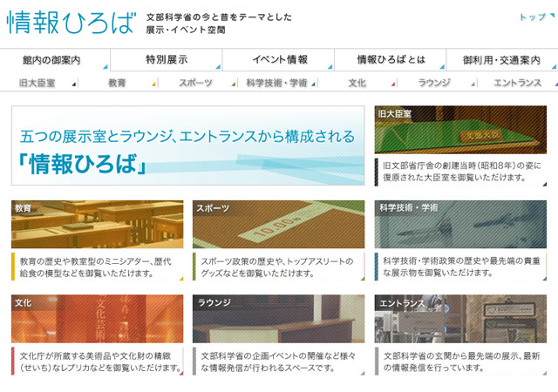Click 科学技術・学術政策の歴史 description text
The width and height of the screenshot is (558, 392).
click(x=461, y=267)
